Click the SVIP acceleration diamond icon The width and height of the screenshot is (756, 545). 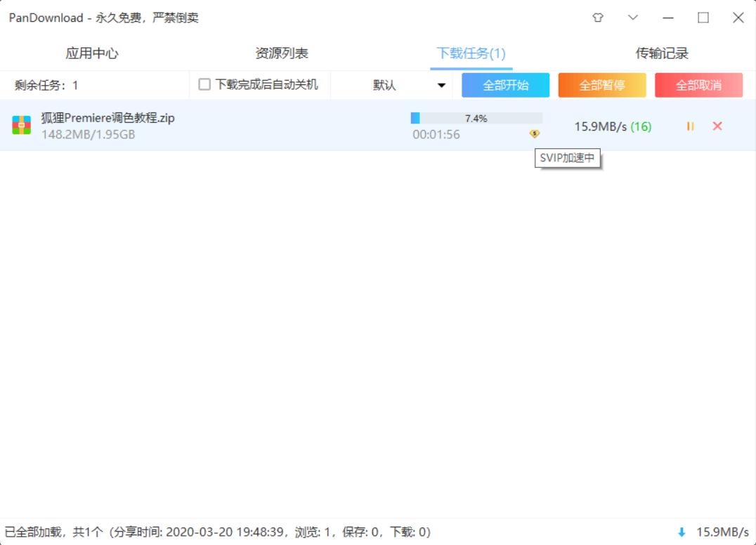tap(535, 133)
